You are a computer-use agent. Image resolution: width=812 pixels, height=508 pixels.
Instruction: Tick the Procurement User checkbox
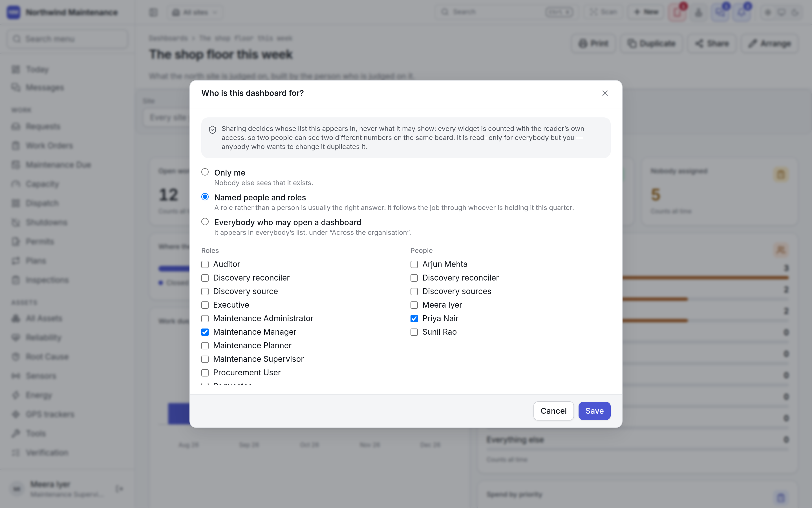click(x=205, y=373)
